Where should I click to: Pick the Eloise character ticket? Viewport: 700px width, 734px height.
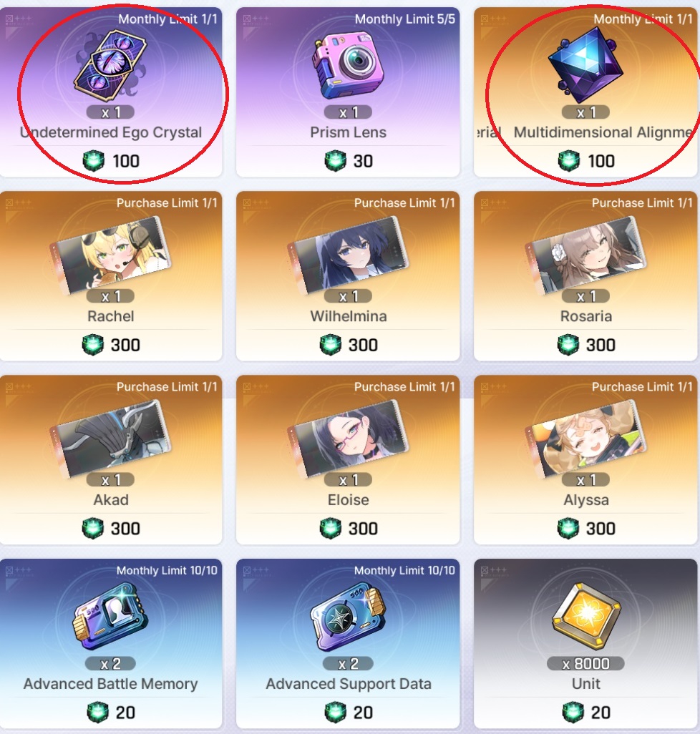pos(348,439)
